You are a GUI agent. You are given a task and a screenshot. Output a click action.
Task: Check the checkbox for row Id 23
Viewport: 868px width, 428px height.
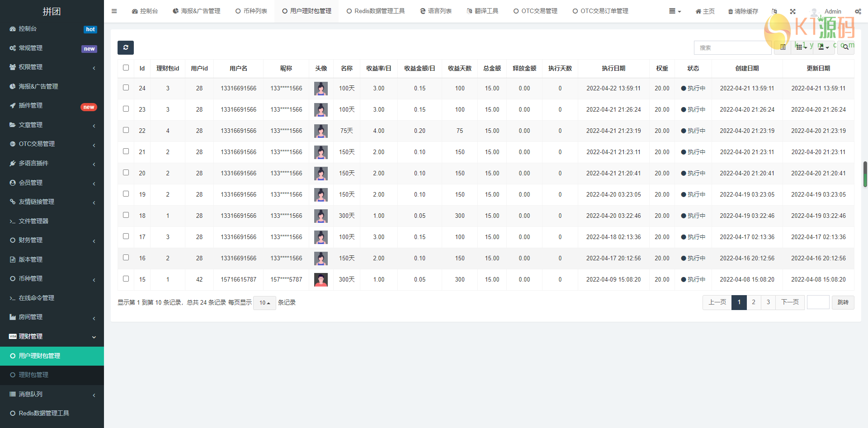tap(126, 109)
